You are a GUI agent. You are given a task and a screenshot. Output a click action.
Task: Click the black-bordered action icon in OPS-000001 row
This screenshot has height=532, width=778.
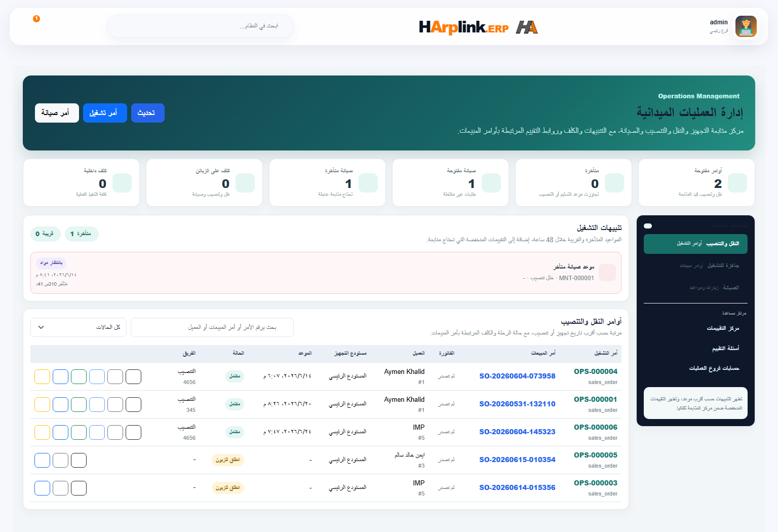[x=134, y=404]
